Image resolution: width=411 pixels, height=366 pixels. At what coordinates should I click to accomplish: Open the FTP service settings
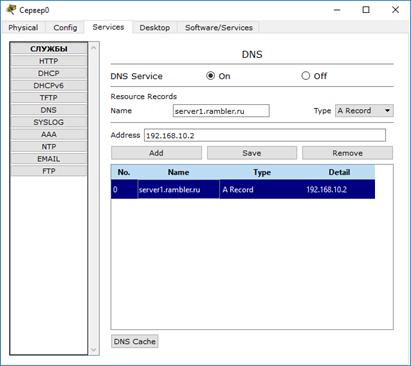(49, 171)
